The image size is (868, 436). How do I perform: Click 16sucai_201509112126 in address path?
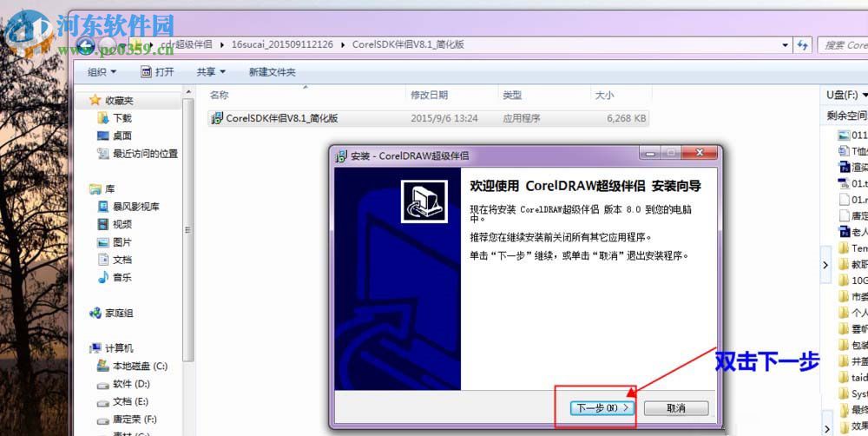pos(282,44)
